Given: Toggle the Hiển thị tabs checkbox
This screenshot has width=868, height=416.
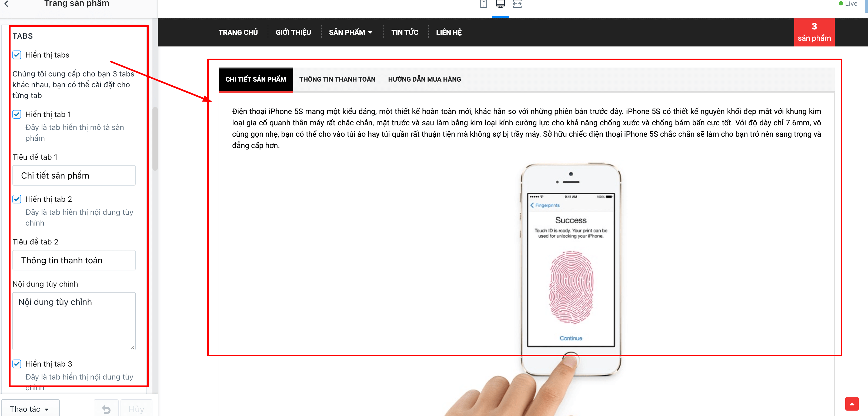Looking at the screenshot, I should click(x=17, y=55).
